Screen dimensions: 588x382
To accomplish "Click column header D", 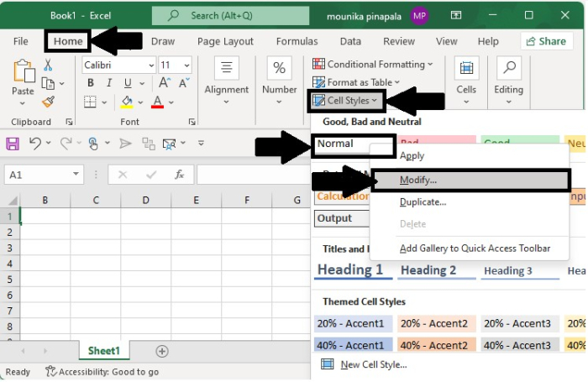I will [x=145, y=200].
